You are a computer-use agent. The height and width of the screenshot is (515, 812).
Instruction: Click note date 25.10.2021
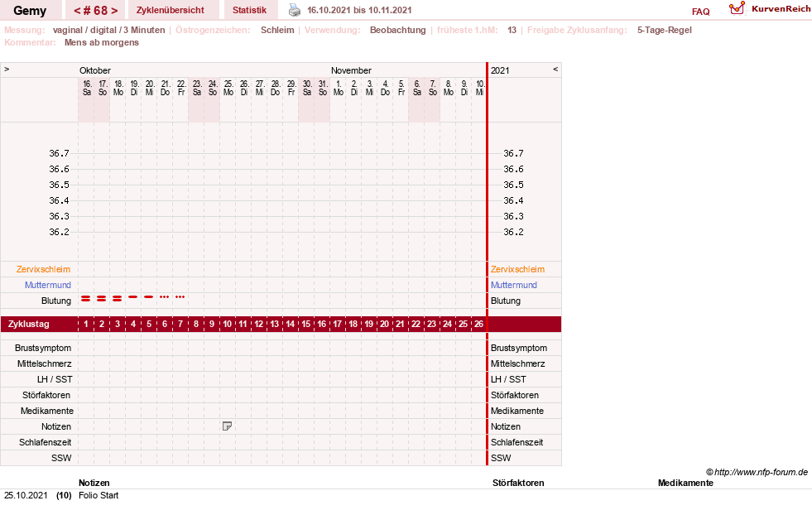[26, 495]
